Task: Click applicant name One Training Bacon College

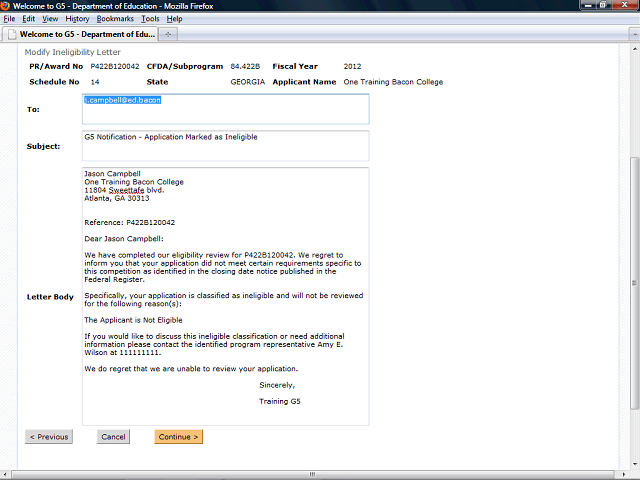Action: 393,82
